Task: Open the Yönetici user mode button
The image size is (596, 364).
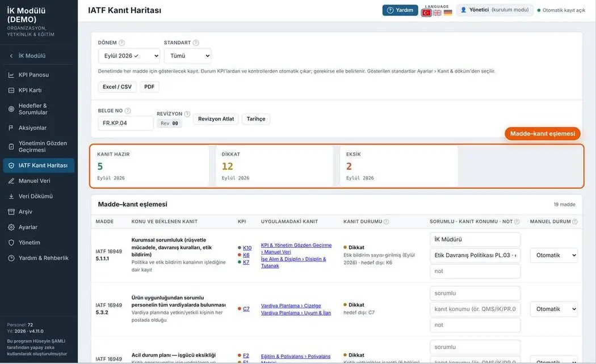Action: (494, 10)
